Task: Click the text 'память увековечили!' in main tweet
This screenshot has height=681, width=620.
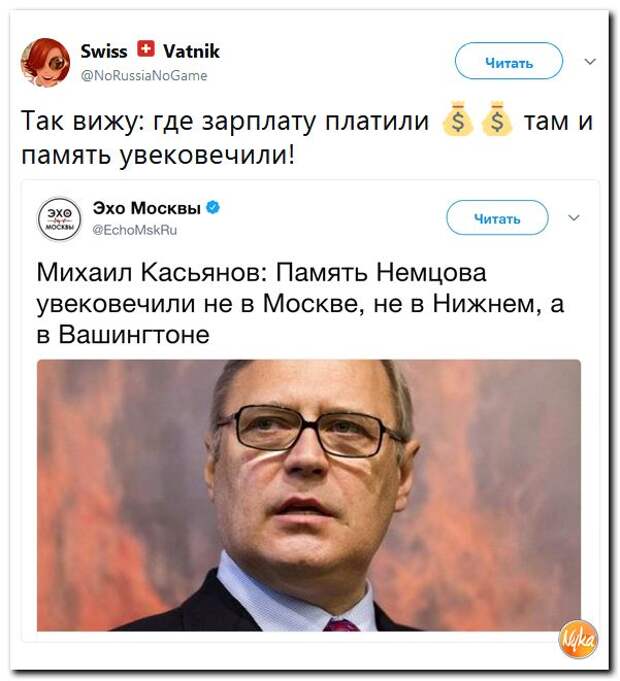Action: 158,155
